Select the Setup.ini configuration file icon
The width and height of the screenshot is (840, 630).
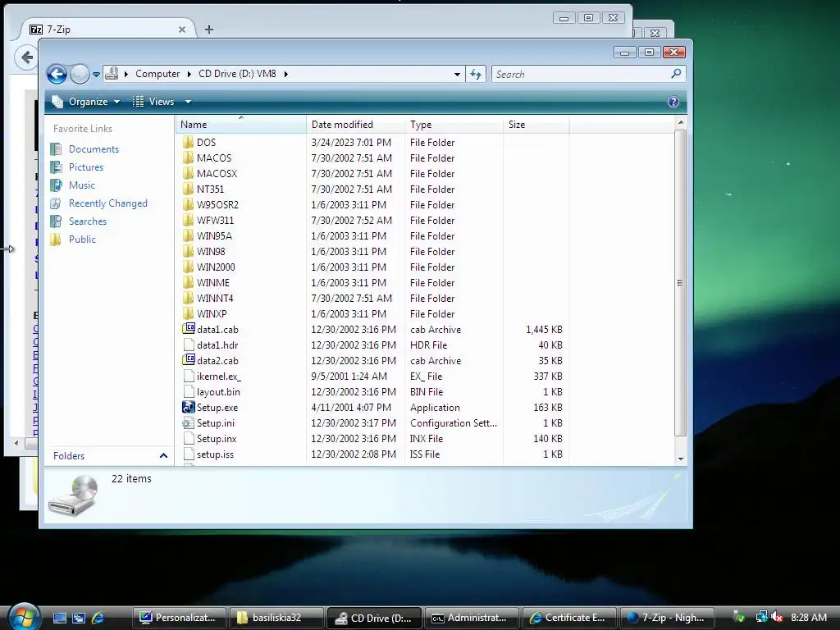(188, 422)
